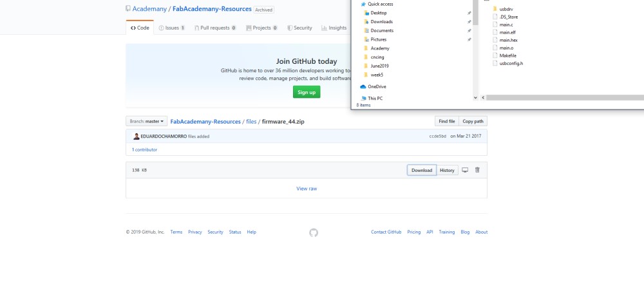Click the trash delete file icon
The height and width of the screenshot is (284, 644).
(x=477, y=170)
